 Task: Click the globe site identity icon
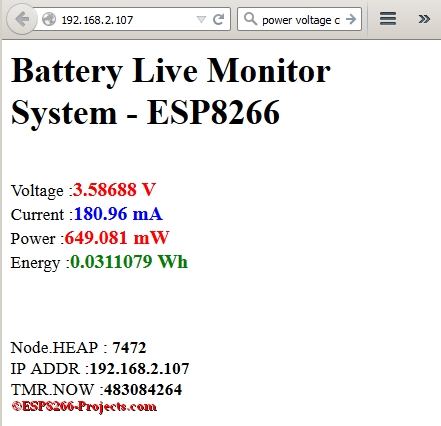(49, 19)
